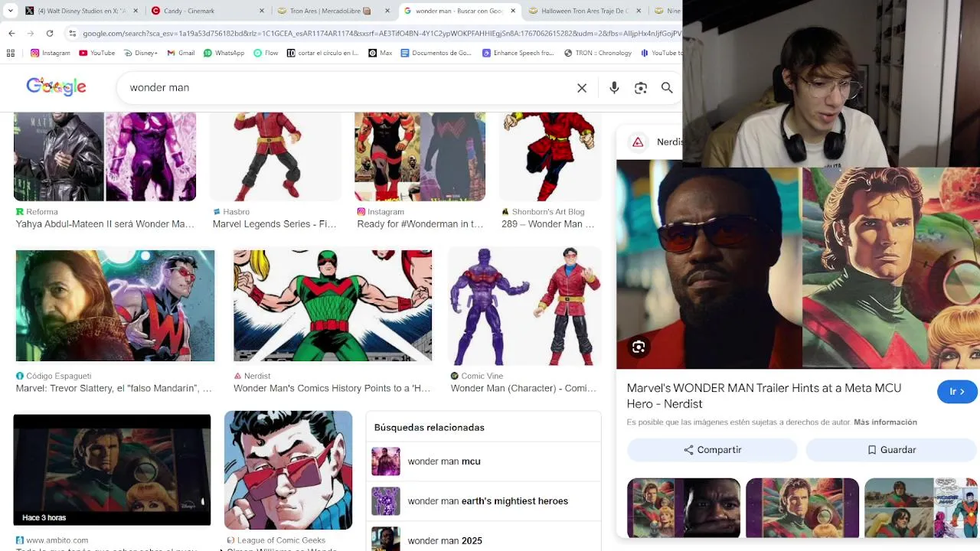
Task: Click the Compartir button
Action: [x=712, y=450]
